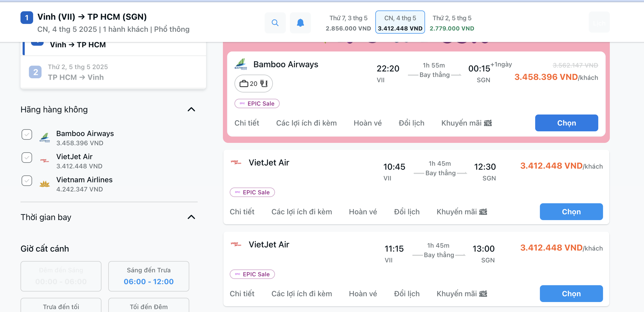Toggle the Bamboo Airways airline checkbox
Viewport: 644px width, 312px height.
pos(27,134)
